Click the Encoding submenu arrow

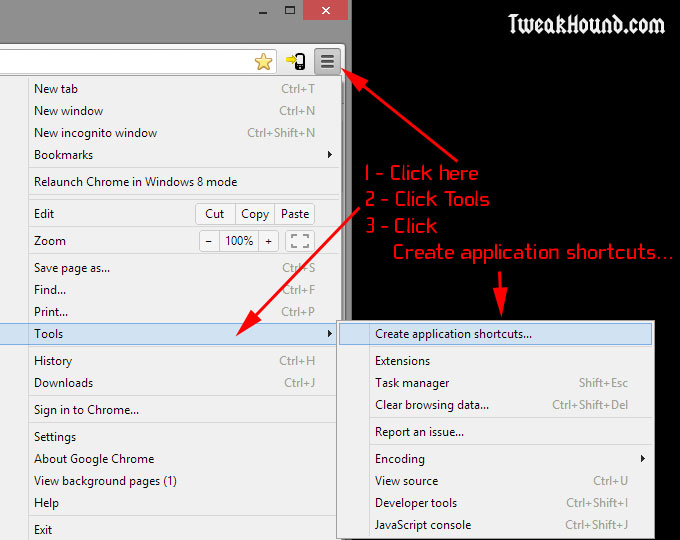pyautogui.click(x=643, y=459)
